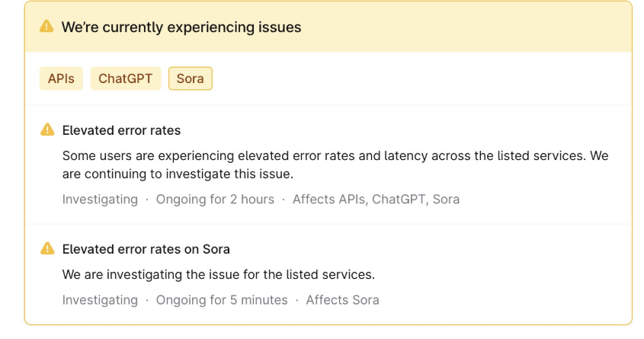Click the warning icon in the yellow banner
644x339 pixels.
pyautogui.click(x=46, y=26)
